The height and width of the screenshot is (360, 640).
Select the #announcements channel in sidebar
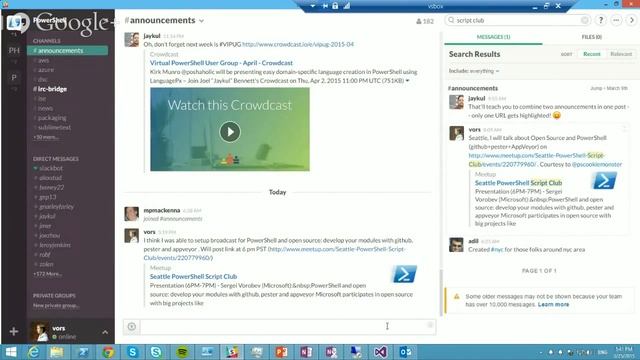click(68, 51)
